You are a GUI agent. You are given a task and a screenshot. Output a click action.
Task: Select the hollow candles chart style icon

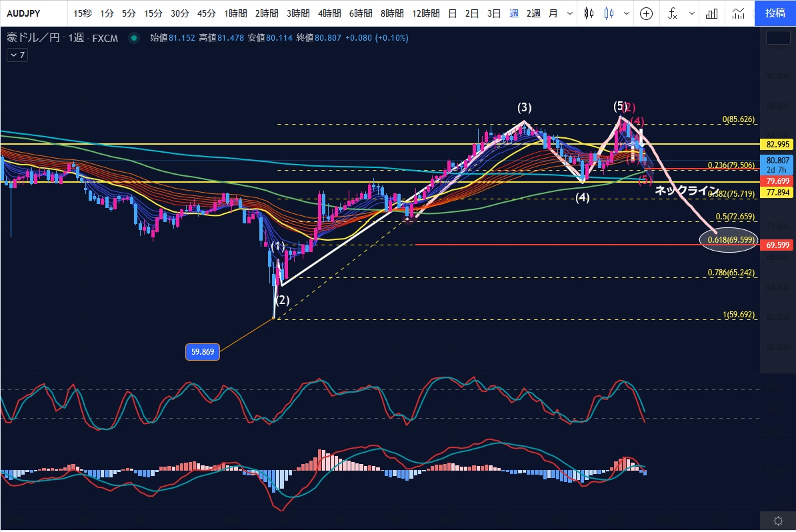609,13
